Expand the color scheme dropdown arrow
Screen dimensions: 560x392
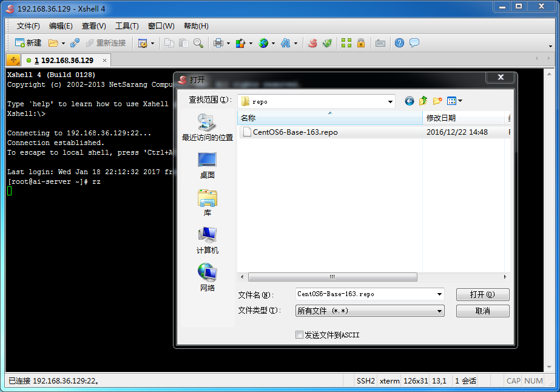(x=251, y=44)
